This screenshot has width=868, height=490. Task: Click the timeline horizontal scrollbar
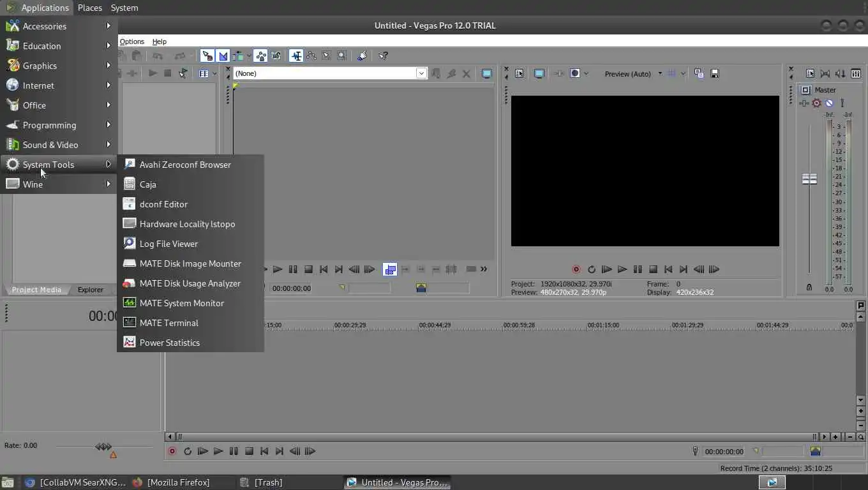497,437
